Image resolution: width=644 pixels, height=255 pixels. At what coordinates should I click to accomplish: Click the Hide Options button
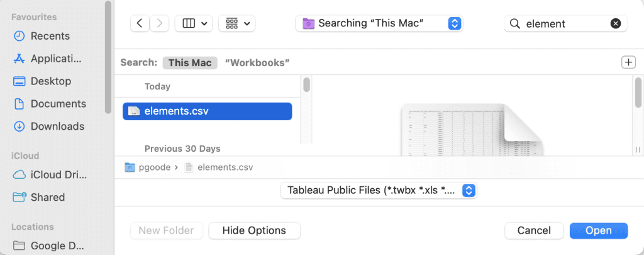click(x=254, y=230)
